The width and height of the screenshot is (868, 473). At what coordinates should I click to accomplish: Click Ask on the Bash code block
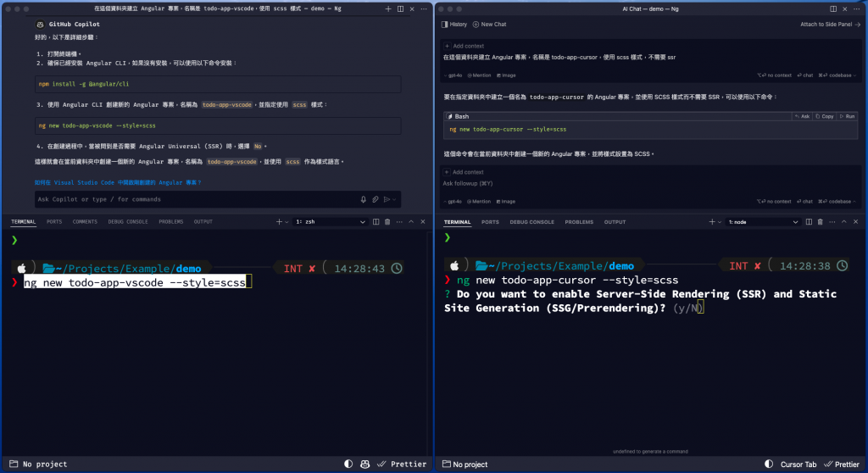point(802,116)
